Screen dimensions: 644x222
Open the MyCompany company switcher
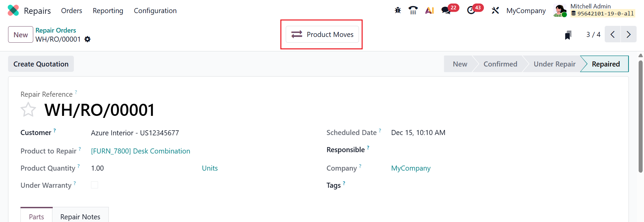(x=526, y=11)
